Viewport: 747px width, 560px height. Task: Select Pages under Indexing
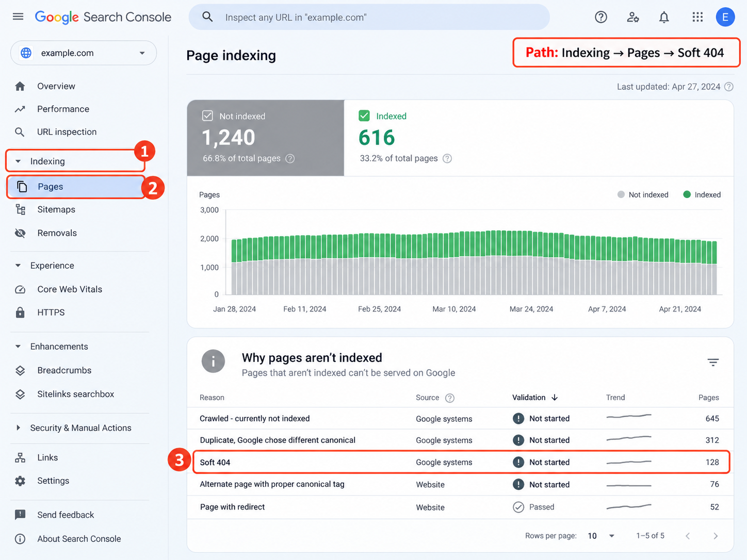pyautogui.click(x=76, y=187)
